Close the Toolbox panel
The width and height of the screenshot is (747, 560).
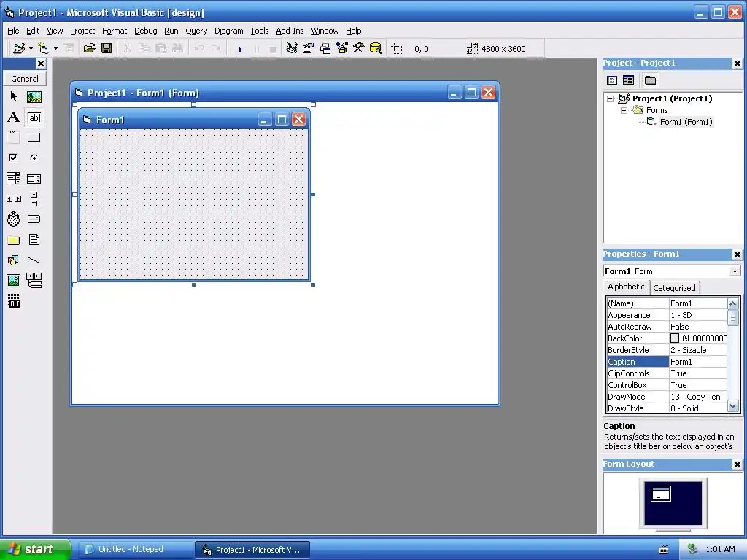pos(41,63)
